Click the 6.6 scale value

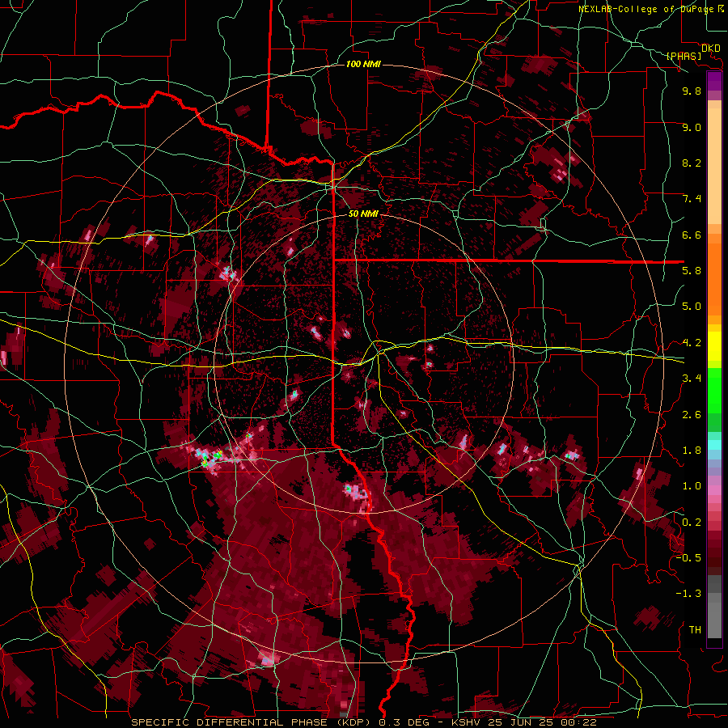[x=692, y=235]
